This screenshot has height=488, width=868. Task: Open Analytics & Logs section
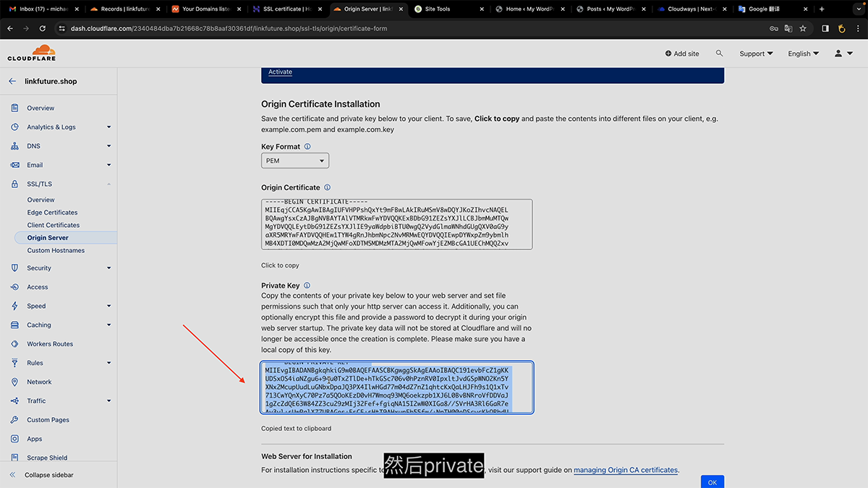tap(51, 127)
